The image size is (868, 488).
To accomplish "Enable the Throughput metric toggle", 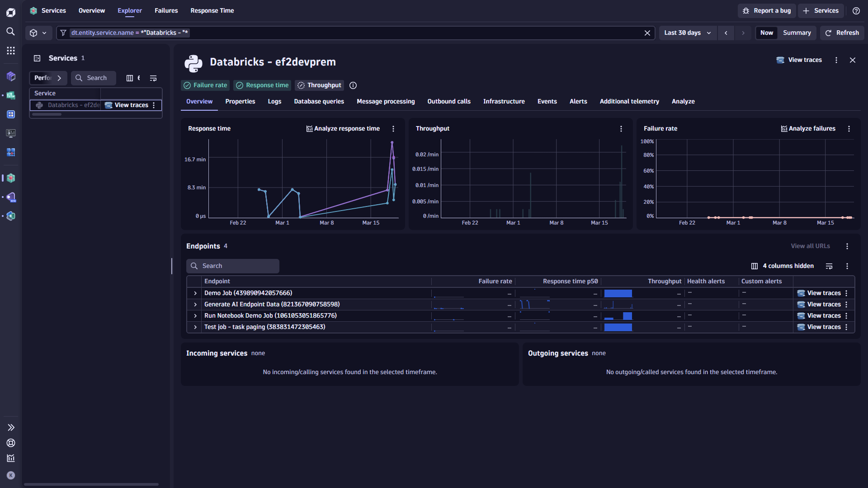I will (x=319, y=85).
